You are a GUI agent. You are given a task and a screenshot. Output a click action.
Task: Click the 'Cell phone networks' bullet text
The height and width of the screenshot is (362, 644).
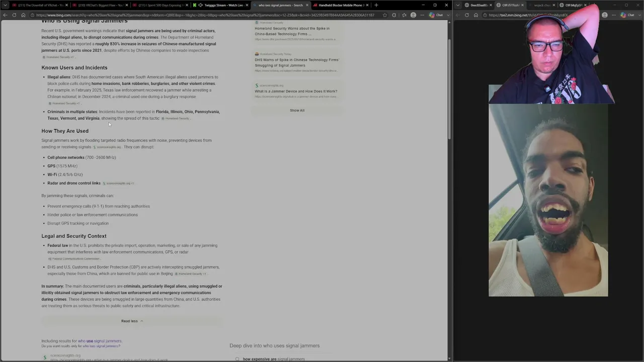tap(66, 157)
